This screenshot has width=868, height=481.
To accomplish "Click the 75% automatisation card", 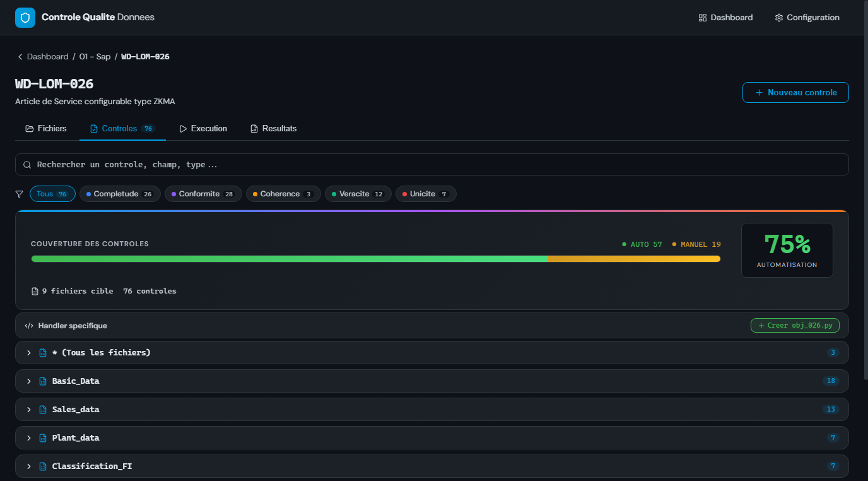I will (787, 250).
